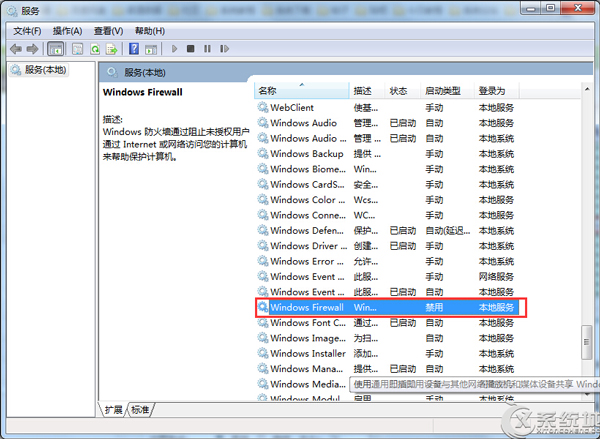Toggle the show/hide console tree icon
The width and height of the screenshot is (600, 439).
[55, 49]
